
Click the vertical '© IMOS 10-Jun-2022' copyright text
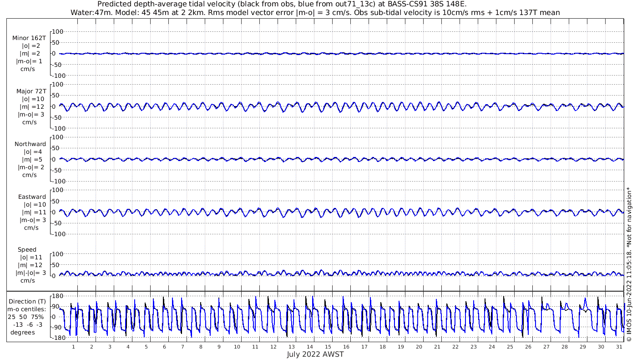coord(629,264)
